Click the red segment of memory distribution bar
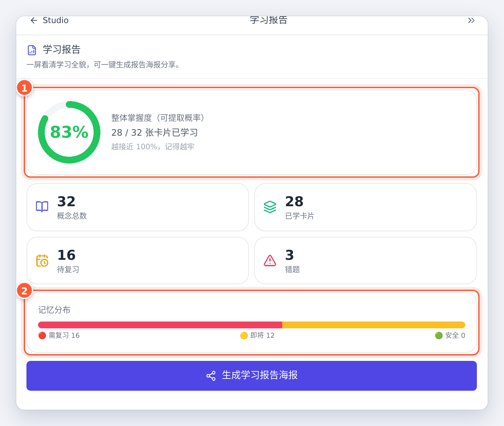This screenshot has height=426, width=504. (160, 325)
